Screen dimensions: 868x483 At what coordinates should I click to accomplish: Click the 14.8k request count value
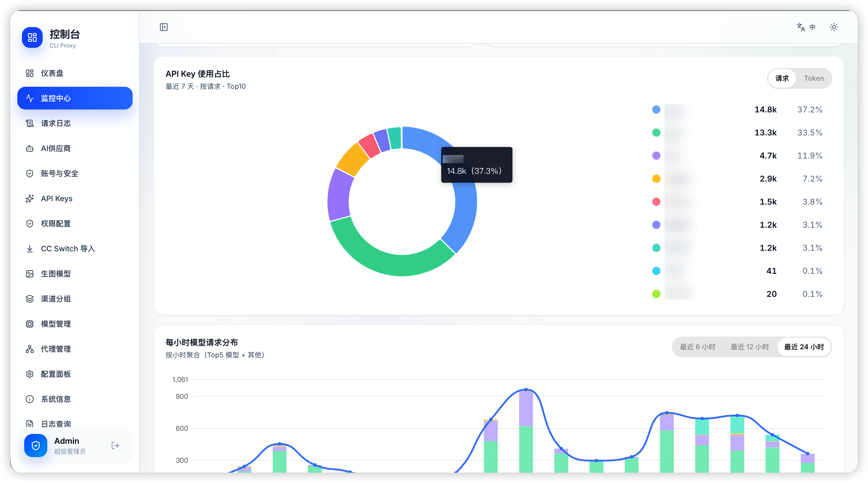[765, 110]
